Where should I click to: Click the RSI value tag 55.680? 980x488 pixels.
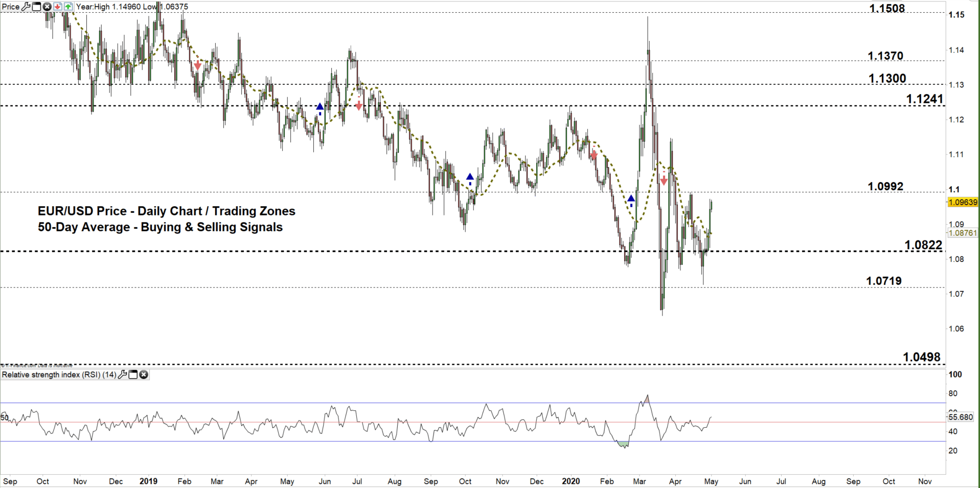tap(961, 417)
